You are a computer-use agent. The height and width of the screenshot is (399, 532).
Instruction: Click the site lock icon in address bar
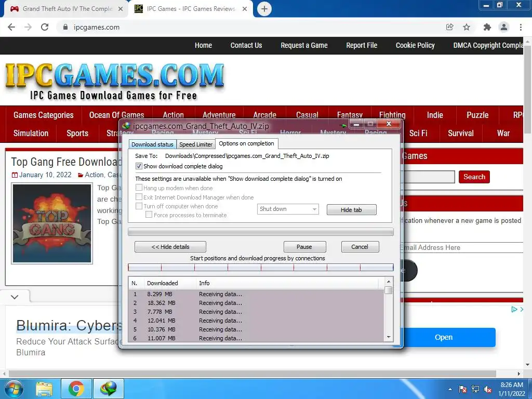(65, 27)
